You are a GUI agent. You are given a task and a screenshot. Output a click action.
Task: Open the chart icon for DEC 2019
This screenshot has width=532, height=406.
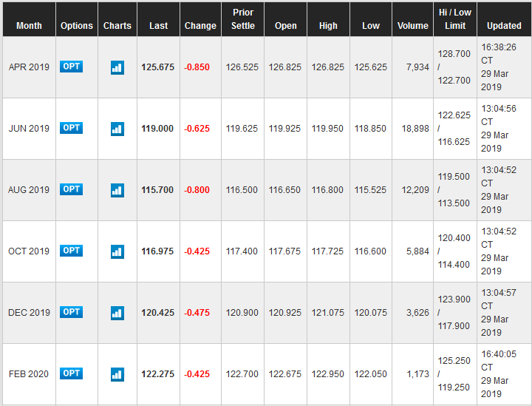coord(117,314)
